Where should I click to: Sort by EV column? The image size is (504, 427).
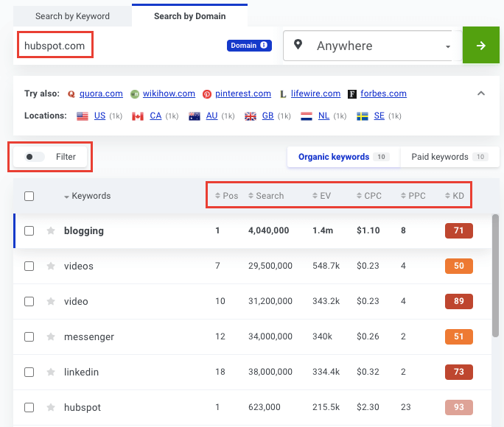click(321, 196)
